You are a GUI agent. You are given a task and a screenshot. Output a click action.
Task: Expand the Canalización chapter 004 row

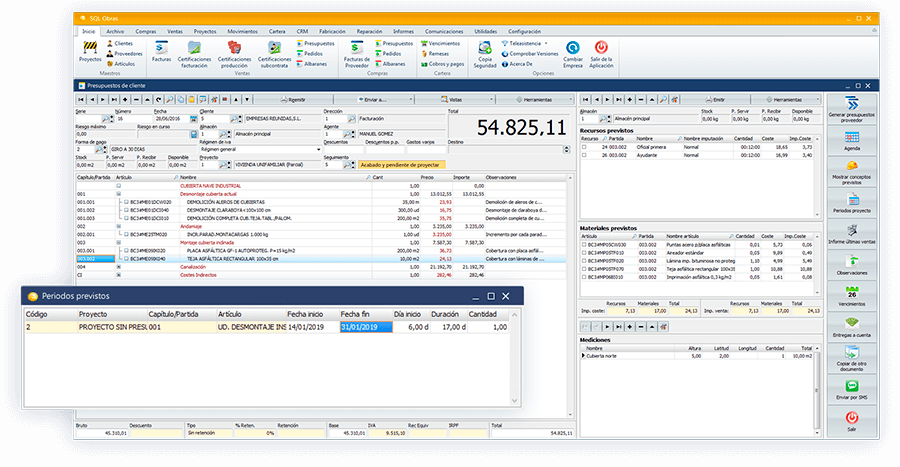click(118, 267)
